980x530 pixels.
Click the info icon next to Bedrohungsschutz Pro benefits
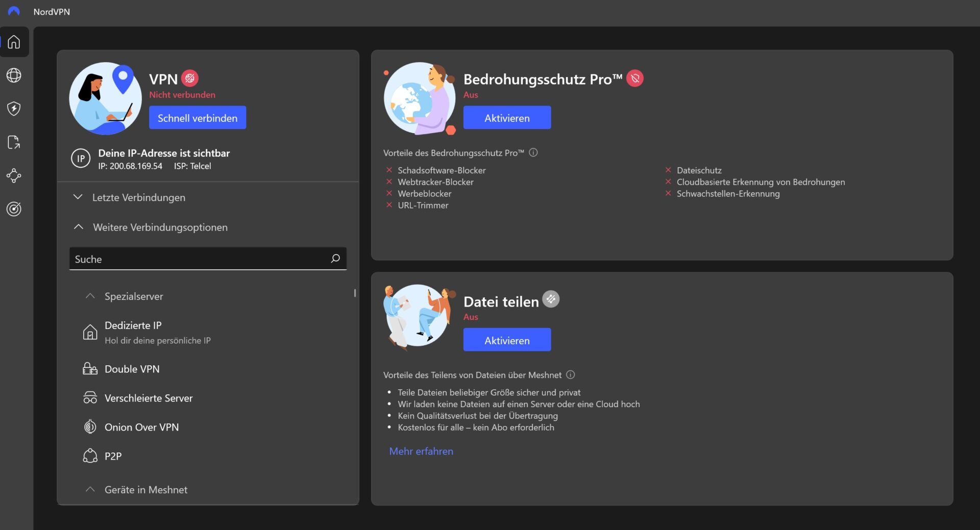tap(533, 153)
